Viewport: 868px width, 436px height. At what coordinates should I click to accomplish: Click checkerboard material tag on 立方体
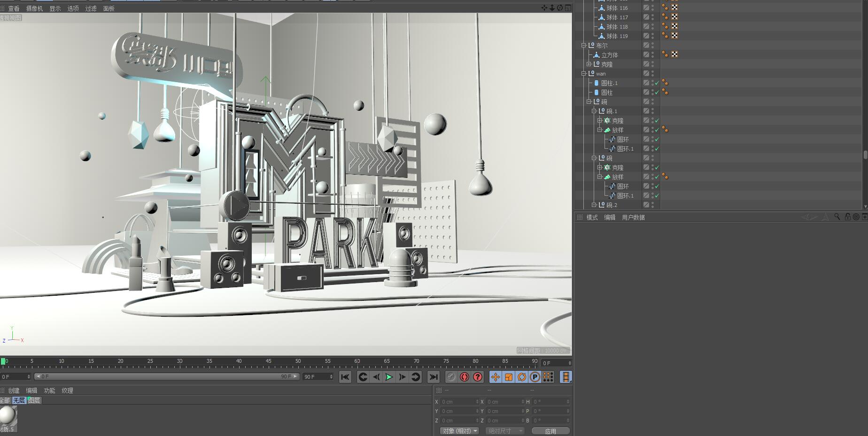click(674, 54)
